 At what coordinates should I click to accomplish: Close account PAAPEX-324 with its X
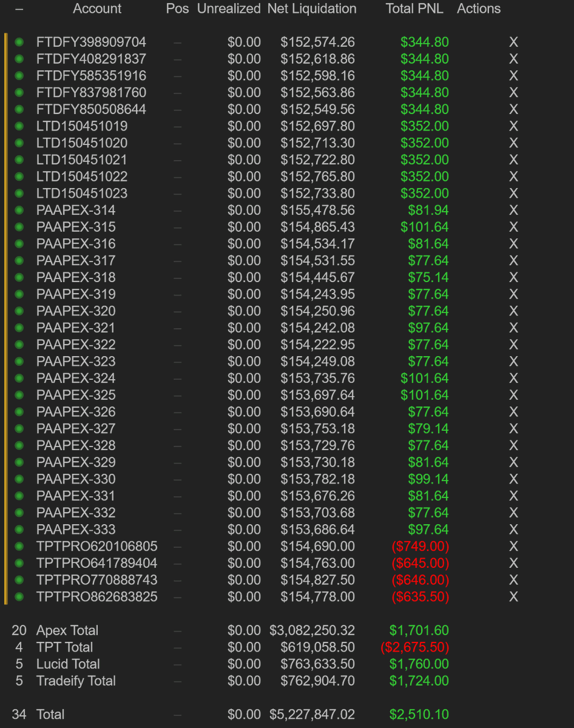pyautogui.click(x=513, y=379)
